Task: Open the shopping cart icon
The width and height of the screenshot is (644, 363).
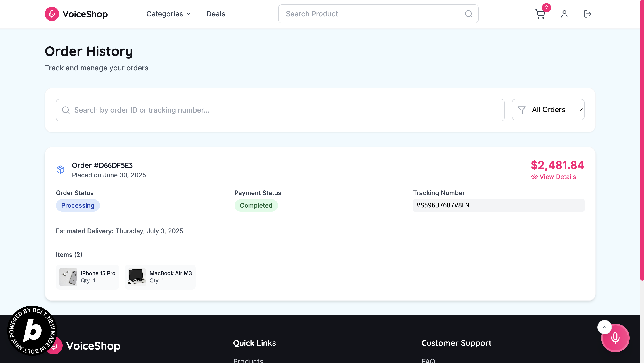Action: coord(540,14)
